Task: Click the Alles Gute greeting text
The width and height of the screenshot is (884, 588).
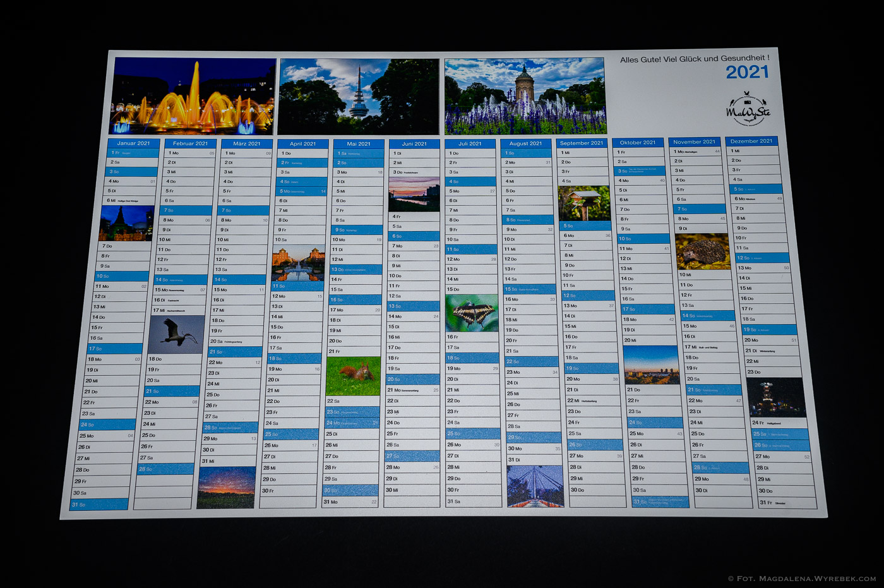Action: [x=694, y=59]
